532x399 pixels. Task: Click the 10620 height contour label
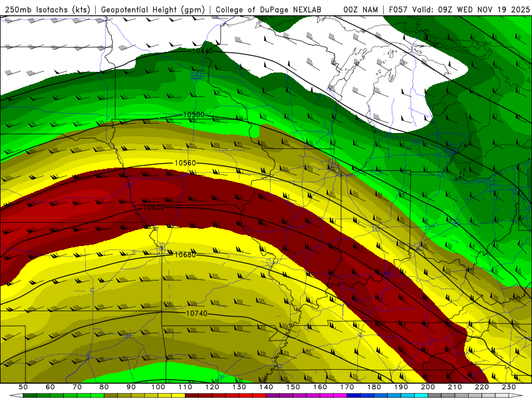coord(154,207)
